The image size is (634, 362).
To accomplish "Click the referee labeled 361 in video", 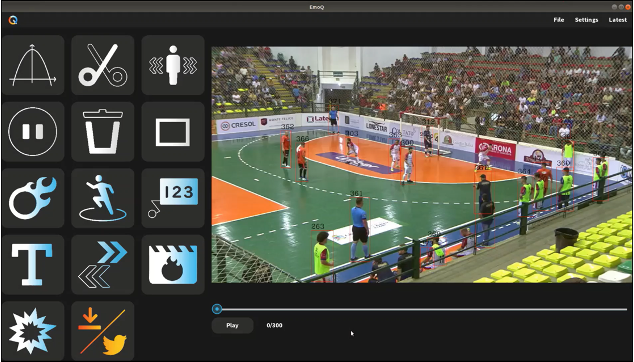I will [359, 229].
